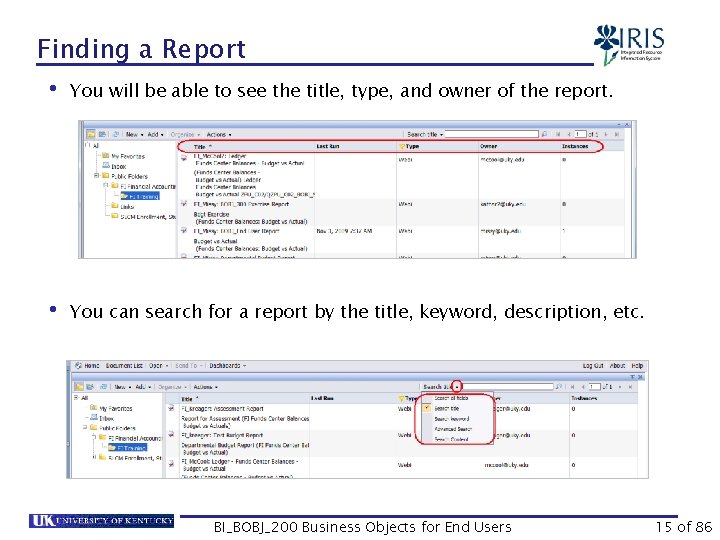The image size is (720, 540).
Task: Click search input field in lower screenshot
Action: 507,387
